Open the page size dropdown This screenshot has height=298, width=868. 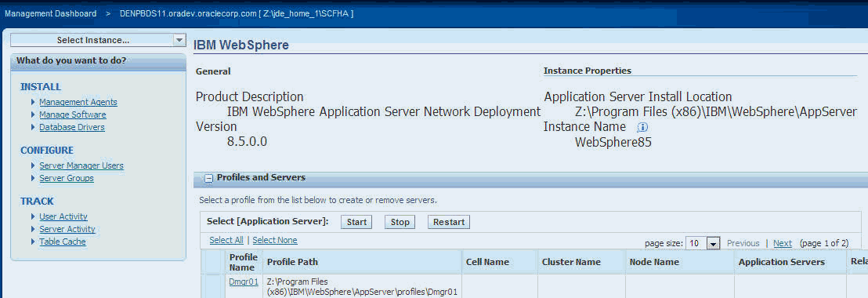[703, 243]
